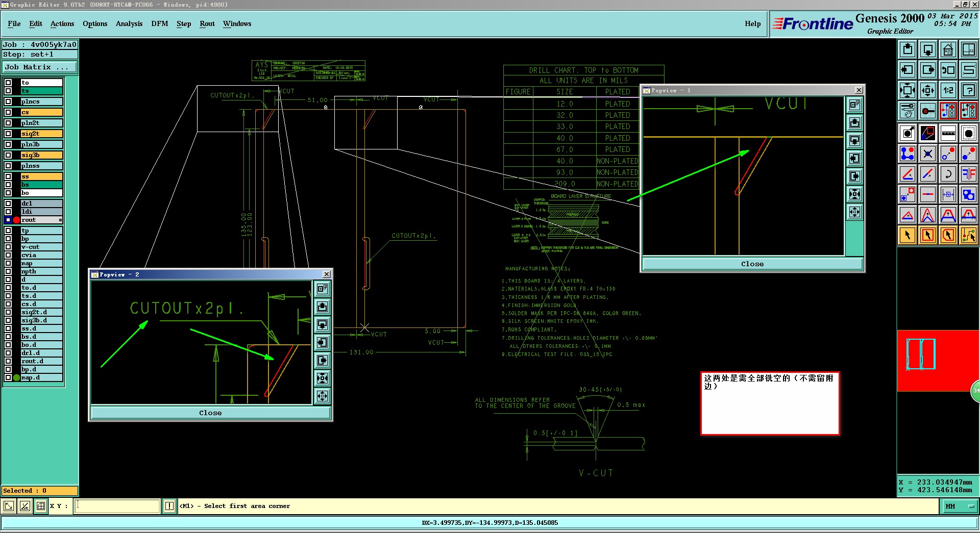Select the plnss layer row
Viewport: 980px width, 533px height.
click(42, 166)
